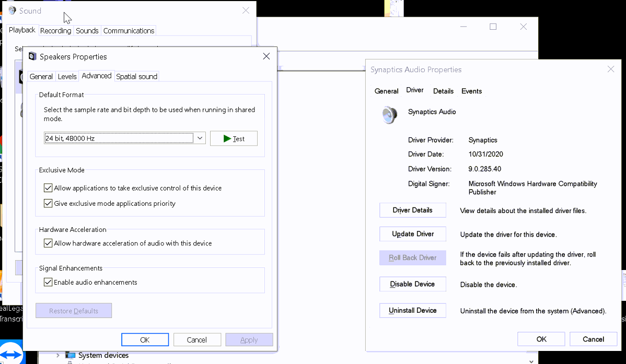The image size is (626, 364).
Task: Open Driver Details
Action: pos(412,210)
